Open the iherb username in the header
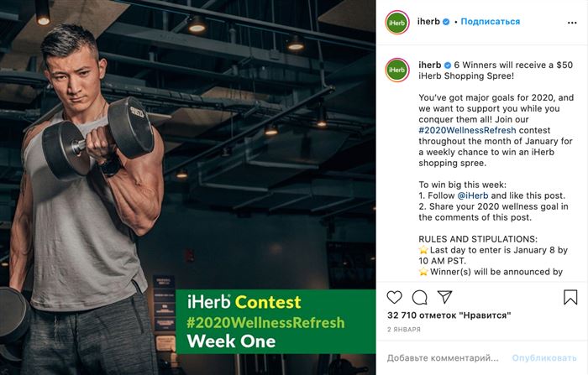 428,22
